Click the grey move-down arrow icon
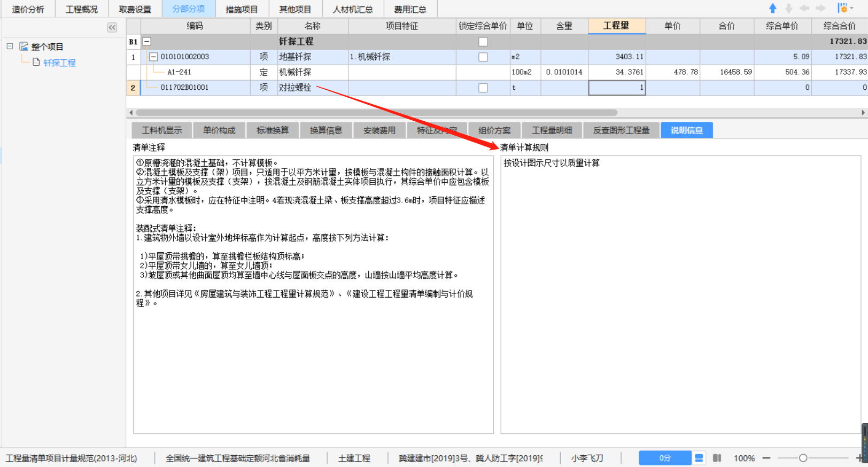The height and width of the screenshot is (467, 868). coord(789,8)
